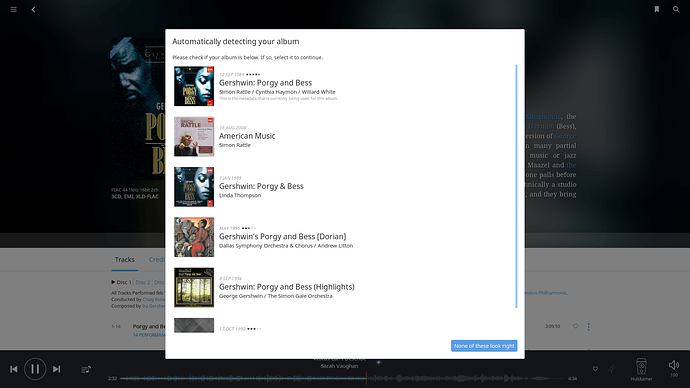Viewport: 690px width, 388px height.
Task: Click the 3CD, EMI, XLD-FLAC tags
Action: point(135,197)
